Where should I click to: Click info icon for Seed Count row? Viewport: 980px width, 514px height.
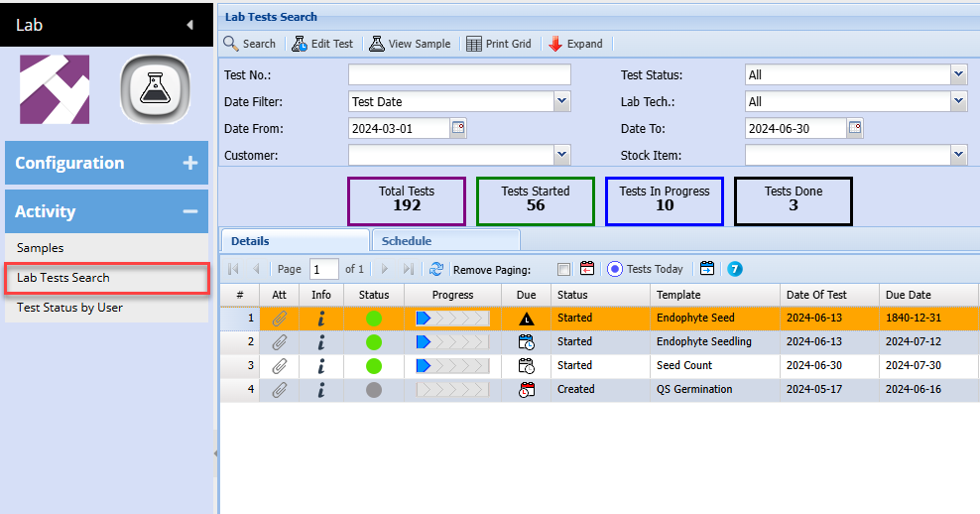click(x=321, y=365)
